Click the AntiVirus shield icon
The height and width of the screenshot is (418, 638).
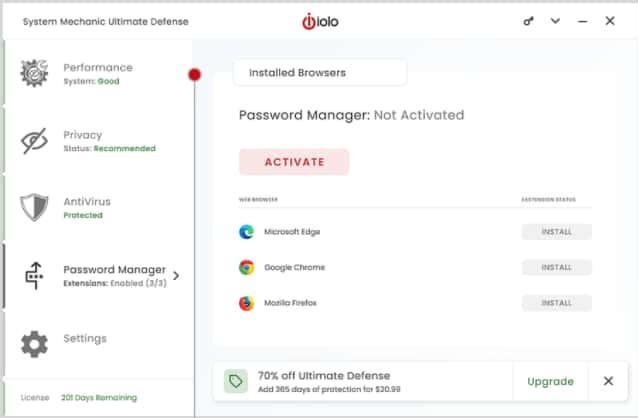point(34,208)
